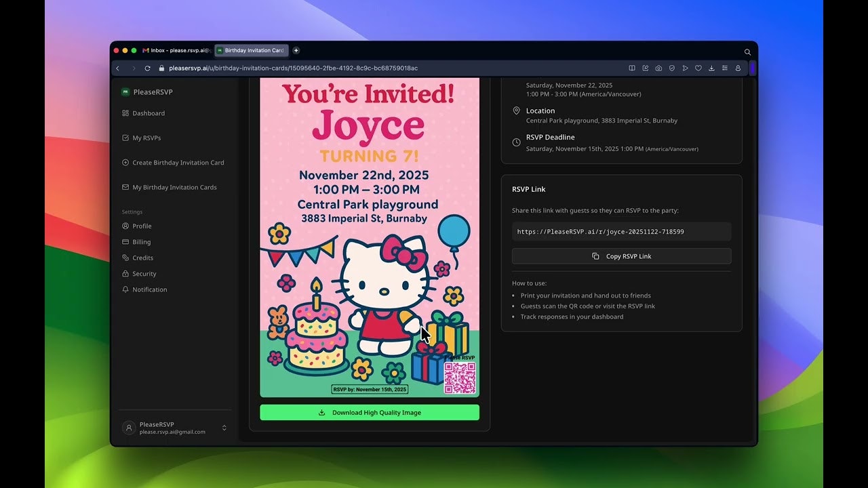
Task: Click the RSVP link URL field
Action: point(621,232)
